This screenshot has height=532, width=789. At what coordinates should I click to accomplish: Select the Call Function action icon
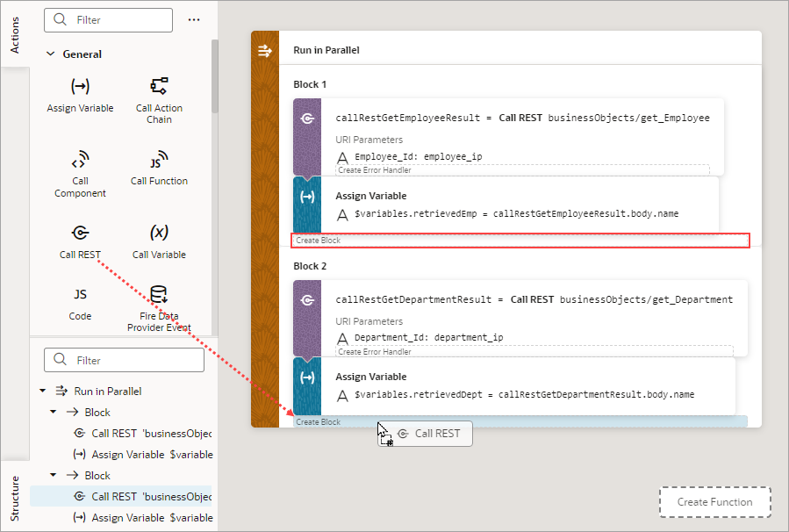(158, 162)
